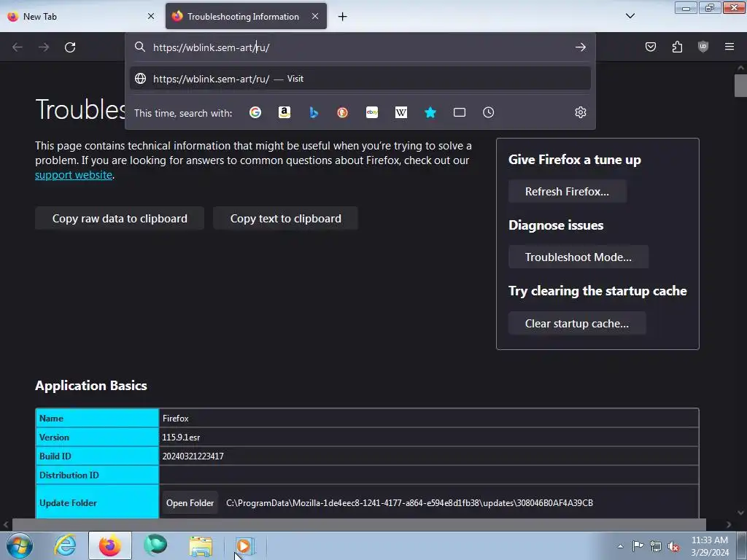This screenshot has width=747, height=560.
Task: Click the Update Folder path text
Action: click(x=409, y=503)
